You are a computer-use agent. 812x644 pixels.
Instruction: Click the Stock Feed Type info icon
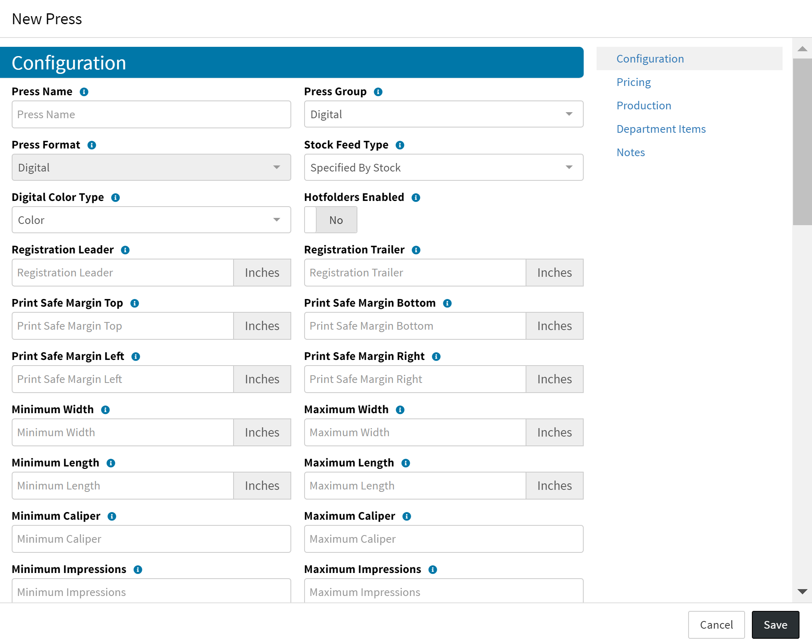pyautogui.click(x=400, y=145)
